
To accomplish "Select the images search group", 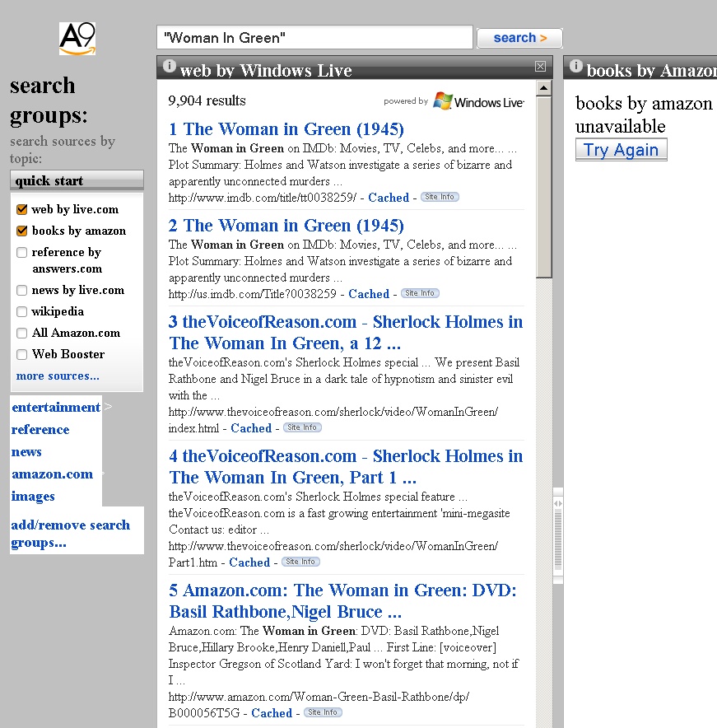I will pyautogui.click(x=33, y=497).
